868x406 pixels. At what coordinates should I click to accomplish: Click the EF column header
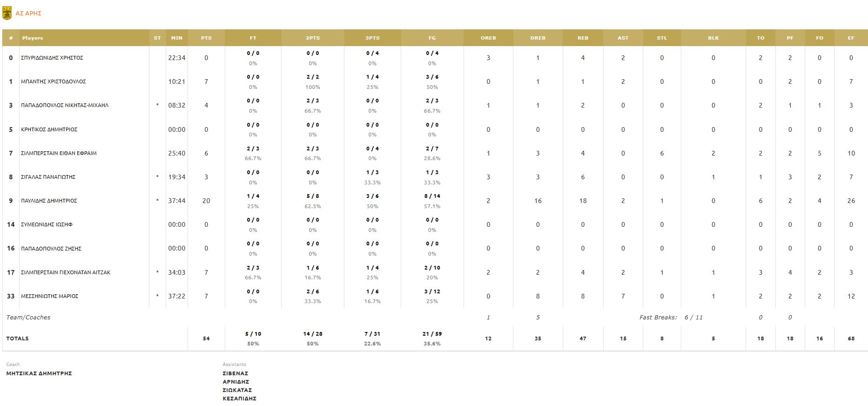[851, 38]
